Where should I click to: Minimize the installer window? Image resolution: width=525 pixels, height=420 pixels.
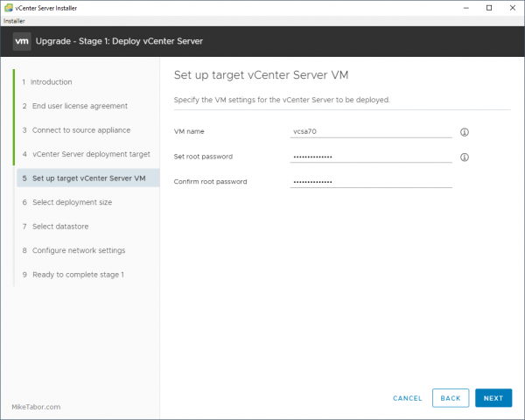pyautogui.click(x=465, y=8)
